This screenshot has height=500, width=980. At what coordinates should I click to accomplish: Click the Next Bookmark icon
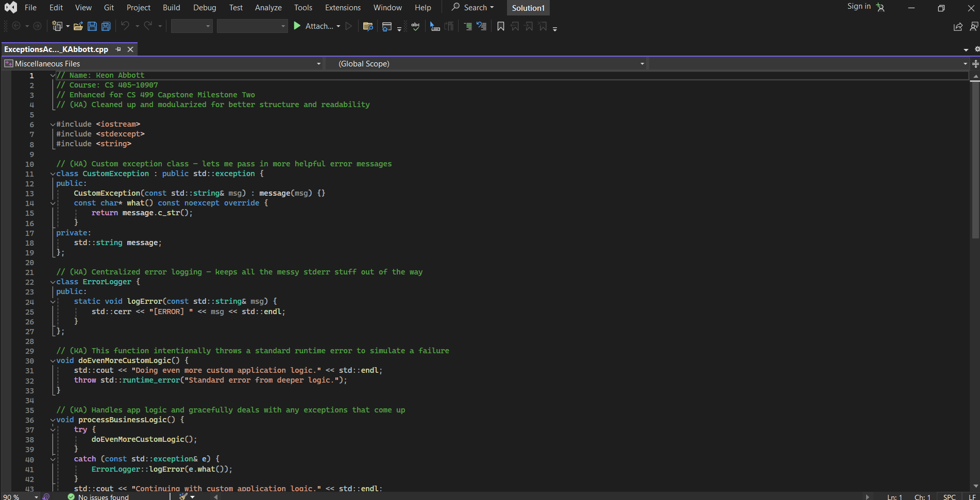529,26
